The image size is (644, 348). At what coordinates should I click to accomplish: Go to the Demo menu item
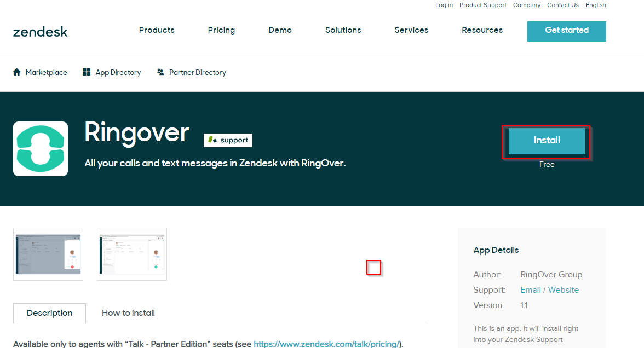tap(280, 30)
